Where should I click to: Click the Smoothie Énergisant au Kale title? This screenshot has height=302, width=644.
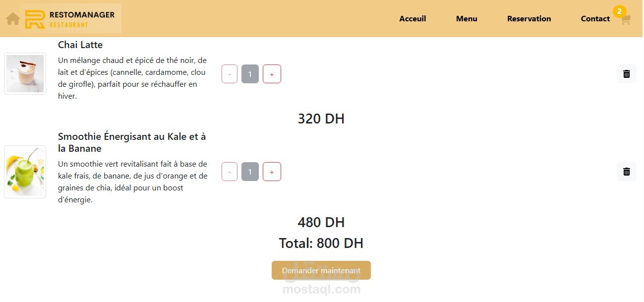[x=132, y=142]
